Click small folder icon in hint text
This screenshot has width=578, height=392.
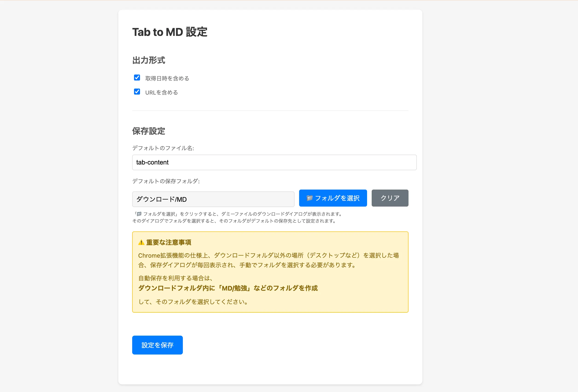click(139, 214)
